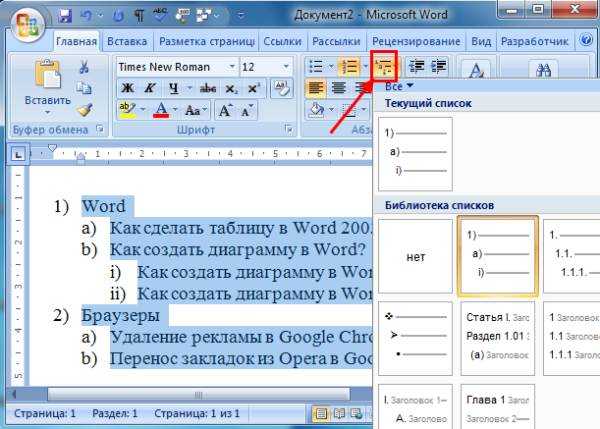Image resolution: width=600 pixels, height=429 pixels.
Task: Open the Ссылки ribbon tab
Action: pos(282,41)
